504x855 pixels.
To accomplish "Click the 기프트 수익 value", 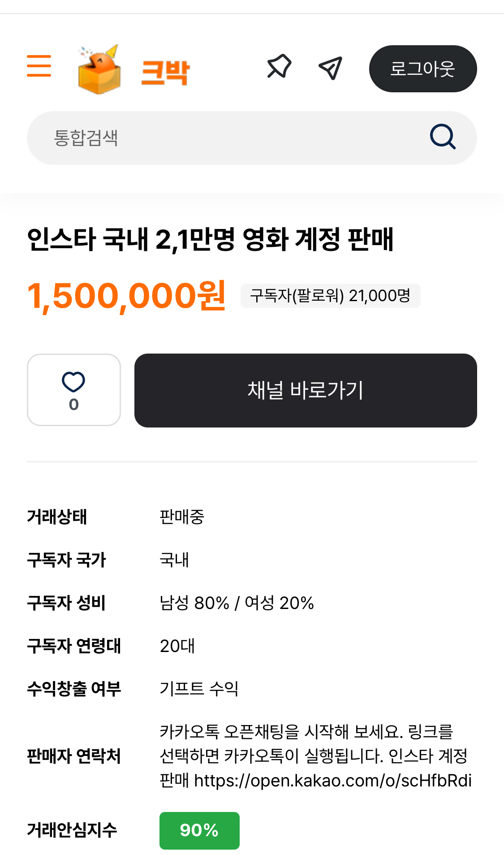I will point(199,689).
